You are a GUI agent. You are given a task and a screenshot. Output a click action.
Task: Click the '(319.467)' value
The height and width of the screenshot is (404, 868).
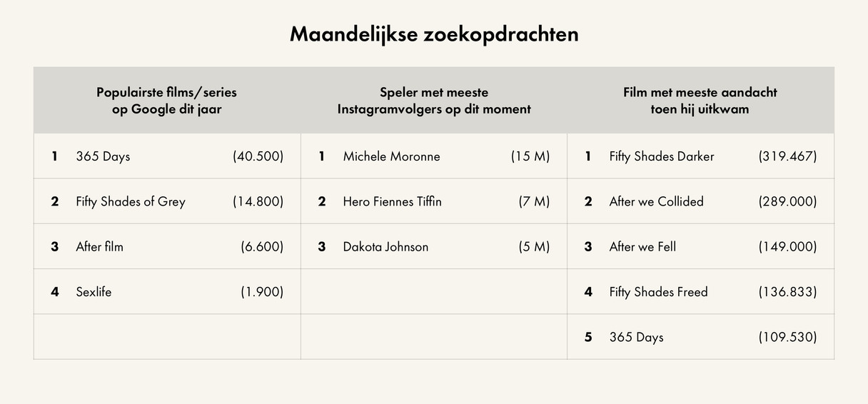point(787,156)
